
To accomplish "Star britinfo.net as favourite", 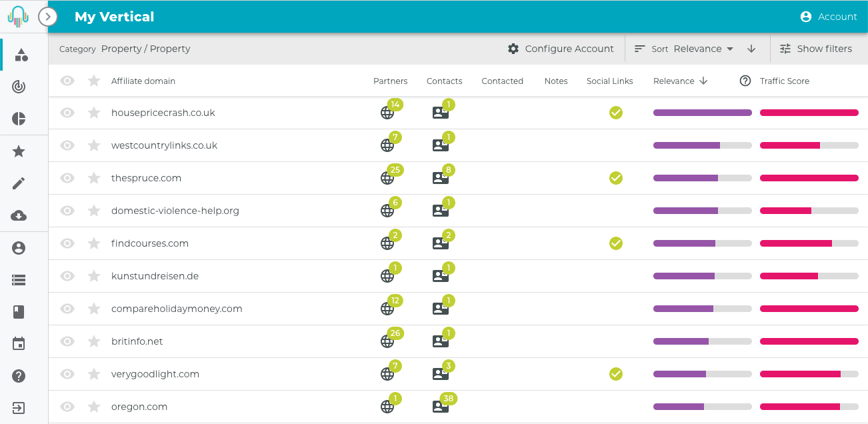I will (x=94, y=341).
